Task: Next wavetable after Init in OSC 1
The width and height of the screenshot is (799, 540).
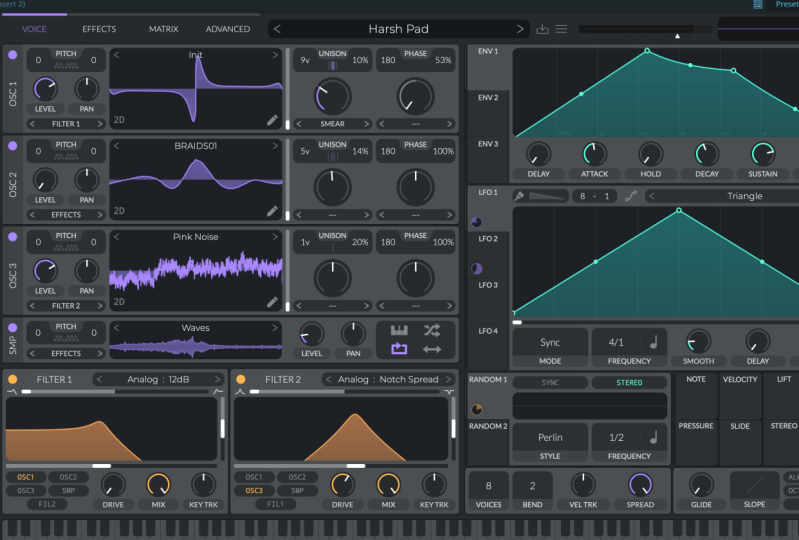Action: tap(275, 55)
